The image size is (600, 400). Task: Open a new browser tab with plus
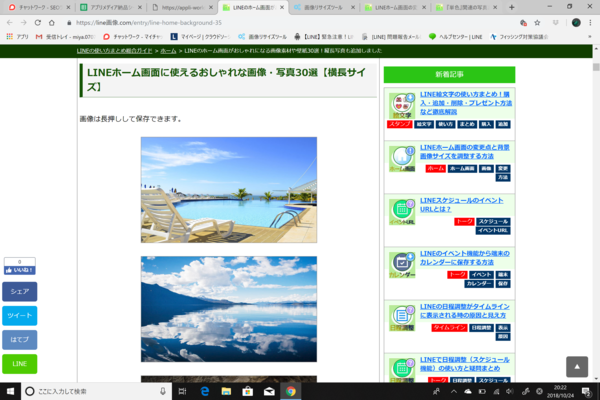pyautogui.click(x=512, y=7)
